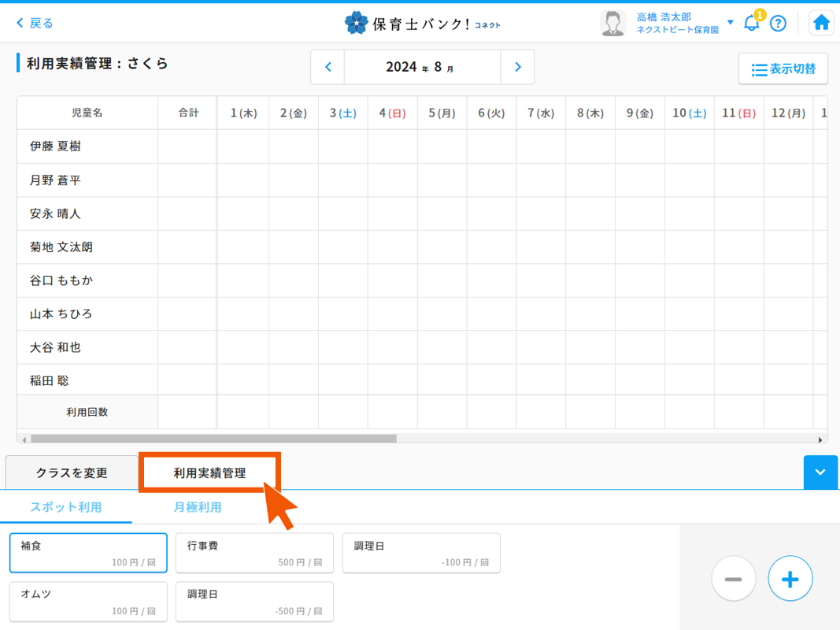
Task: Go to home with the house icon
Action: 820,23
